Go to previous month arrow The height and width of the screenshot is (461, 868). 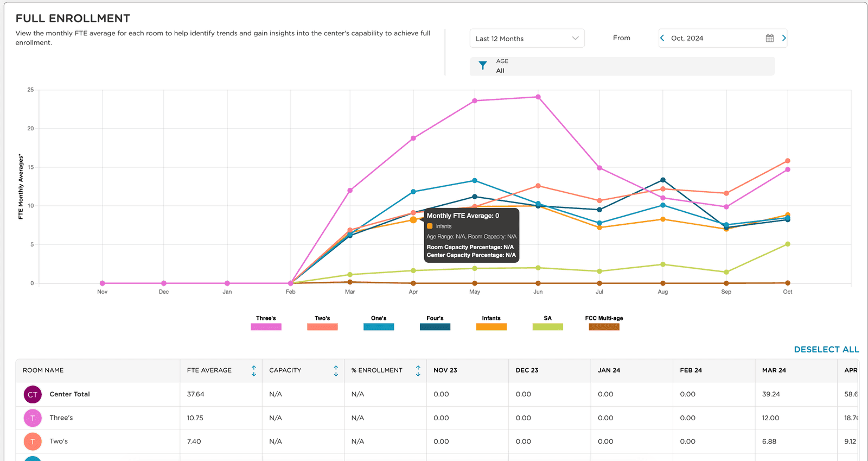coord(662,38)
